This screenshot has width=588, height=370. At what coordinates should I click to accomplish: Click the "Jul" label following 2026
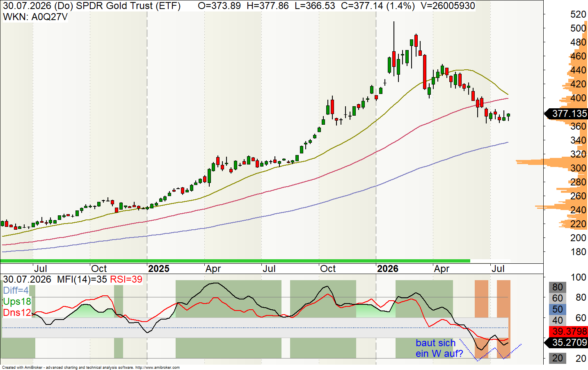pos(498,269)
